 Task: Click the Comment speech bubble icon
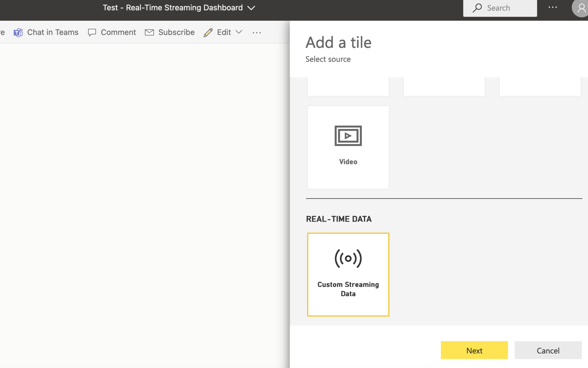click(92, 32)
